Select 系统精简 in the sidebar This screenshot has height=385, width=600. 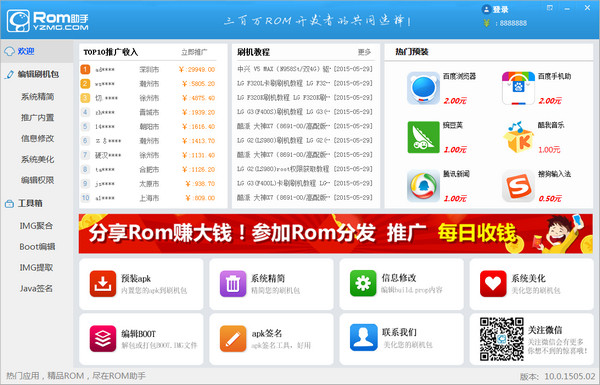coord(38,97)
